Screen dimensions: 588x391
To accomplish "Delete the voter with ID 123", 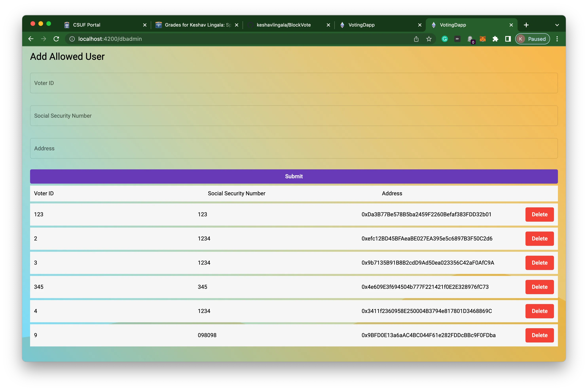I will (540, 215).
